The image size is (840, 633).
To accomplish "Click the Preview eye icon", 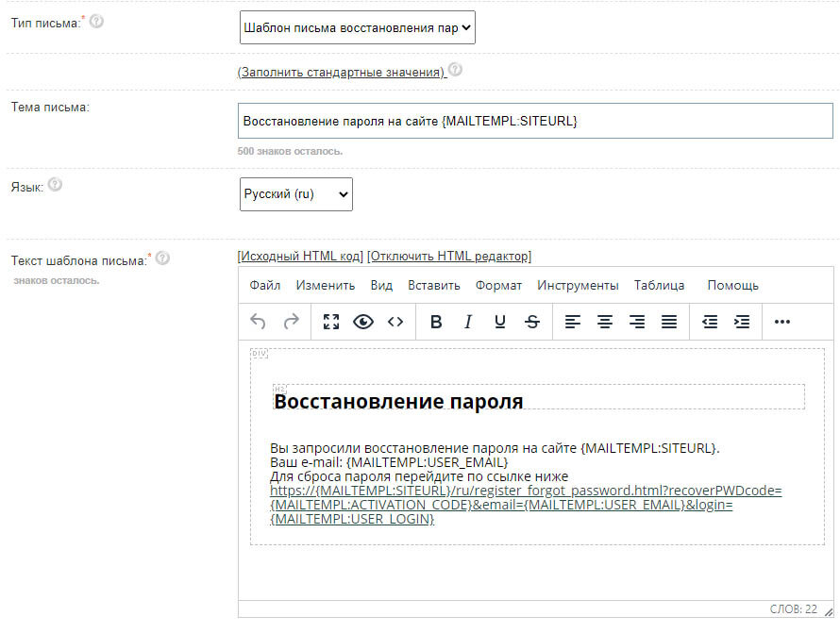I will coord(363,322).
